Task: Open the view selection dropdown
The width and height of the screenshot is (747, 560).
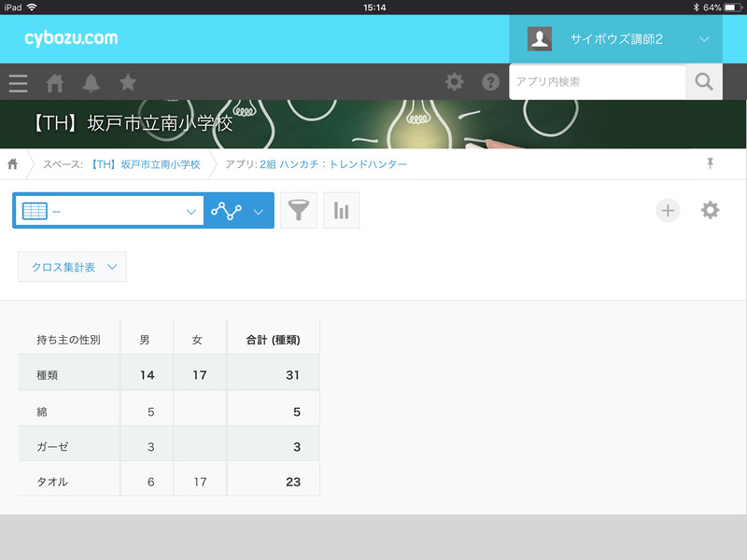Action: (108, 211)
